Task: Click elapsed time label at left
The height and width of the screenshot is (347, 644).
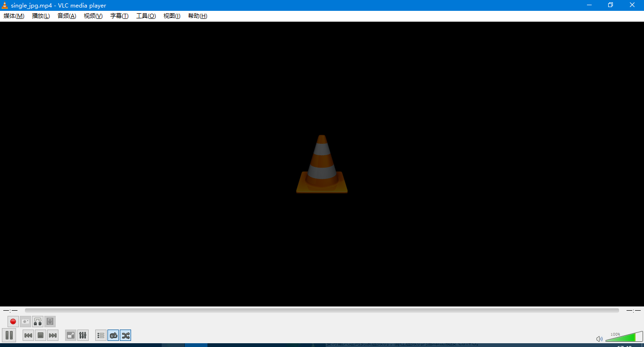Action: click(x=10, y=310)
